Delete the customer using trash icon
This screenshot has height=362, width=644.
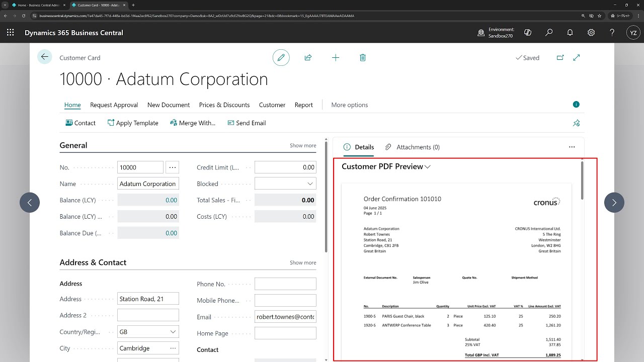coord(363,58)
